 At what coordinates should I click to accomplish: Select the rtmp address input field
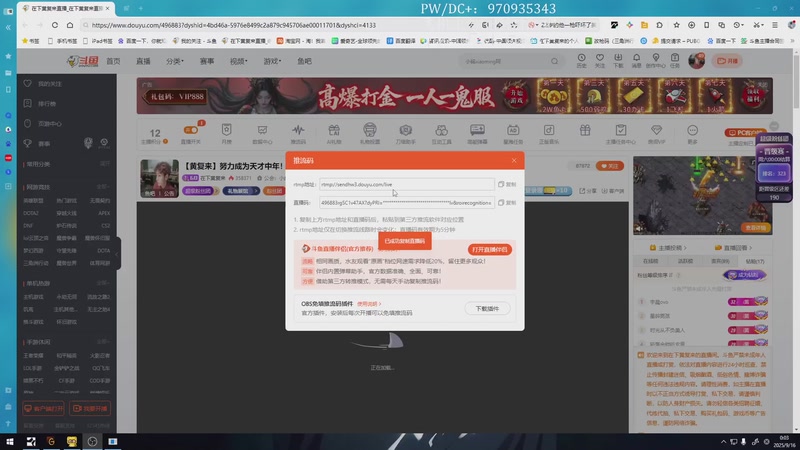coord(407,184)
